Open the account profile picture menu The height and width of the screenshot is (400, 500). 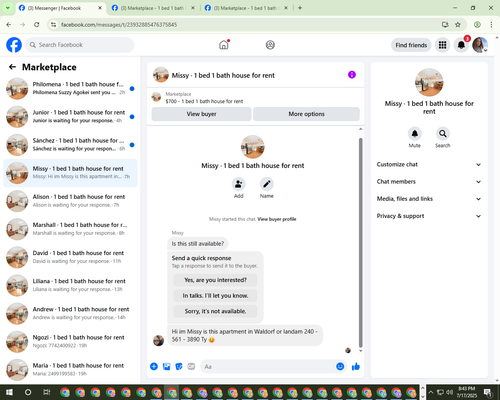[480, 45]
